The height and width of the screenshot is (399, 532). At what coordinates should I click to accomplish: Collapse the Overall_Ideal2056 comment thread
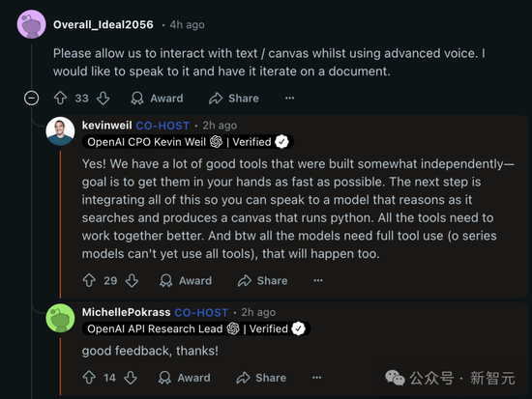point(31,99)
